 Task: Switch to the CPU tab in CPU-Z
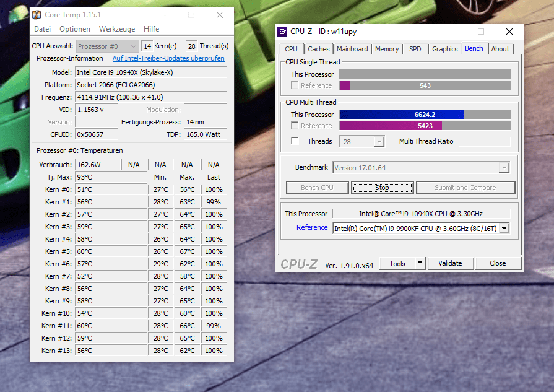pos(291,49)
